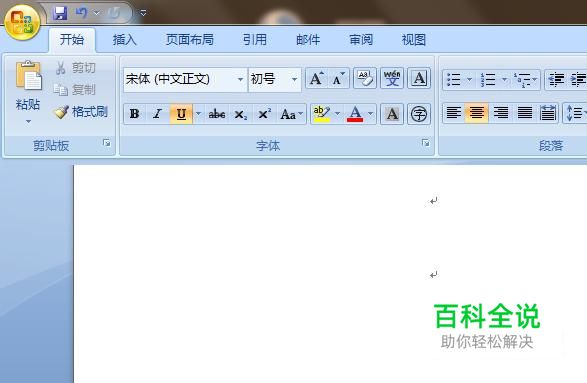The width and height of the screenshot is (587, 383).
Task: Open enclosed characters (字) tool
Action: 419,114
